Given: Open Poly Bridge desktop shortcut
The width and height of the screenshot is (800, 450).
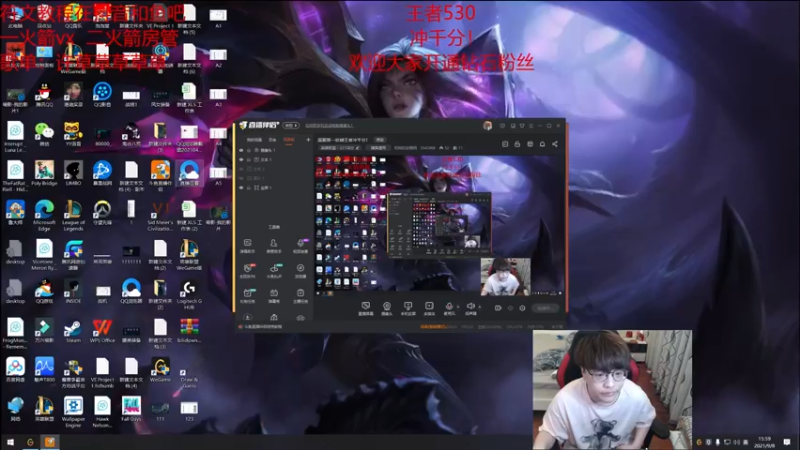Looking at the screenshot, I should pyautogui.click(x=44, y=173).
